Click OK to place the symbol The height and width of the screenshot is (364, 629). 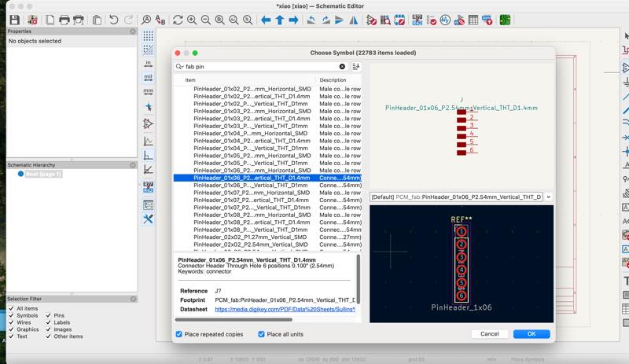(x=532, y=334)
